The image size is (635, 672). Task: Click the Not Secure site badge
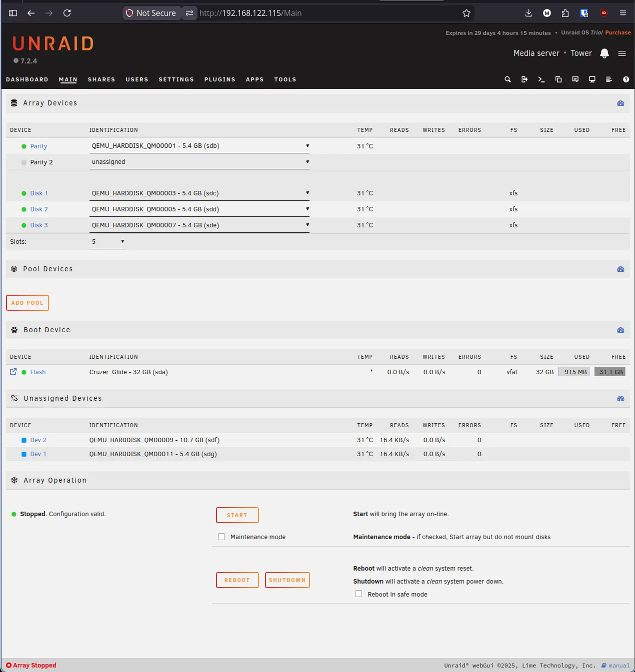[x=151, y=13]
